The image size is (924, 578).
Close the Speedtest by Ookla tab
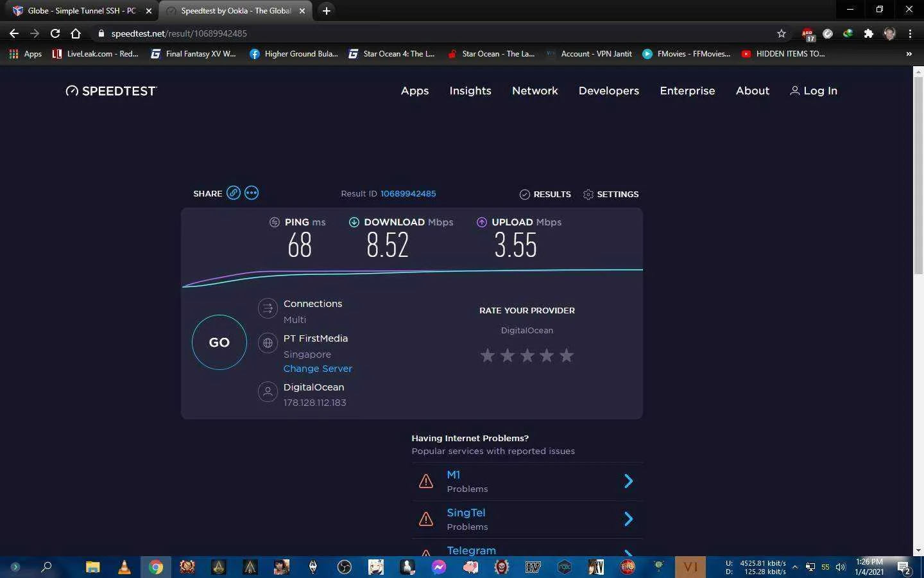[302, 11]
